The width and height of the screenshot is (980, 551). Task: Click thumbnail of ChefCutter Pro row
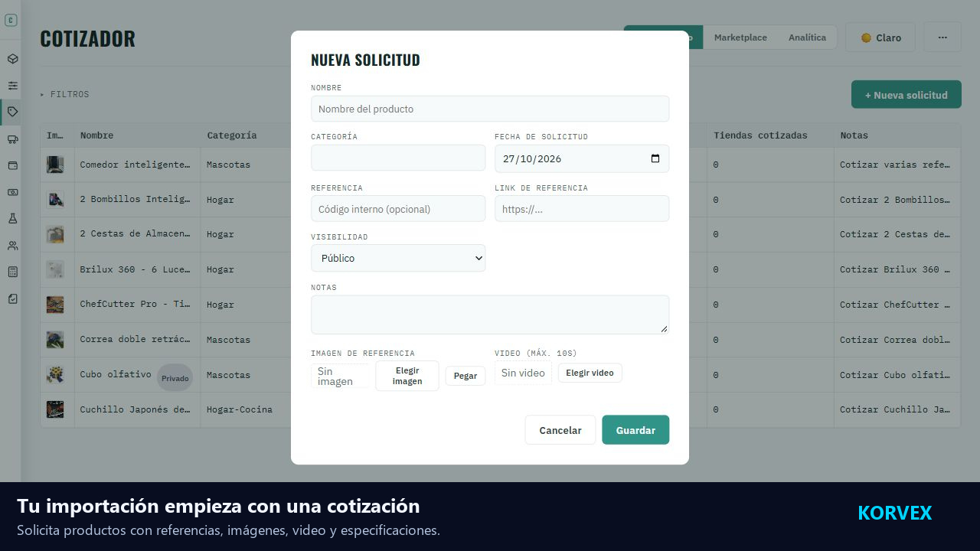tap(55, 305)
